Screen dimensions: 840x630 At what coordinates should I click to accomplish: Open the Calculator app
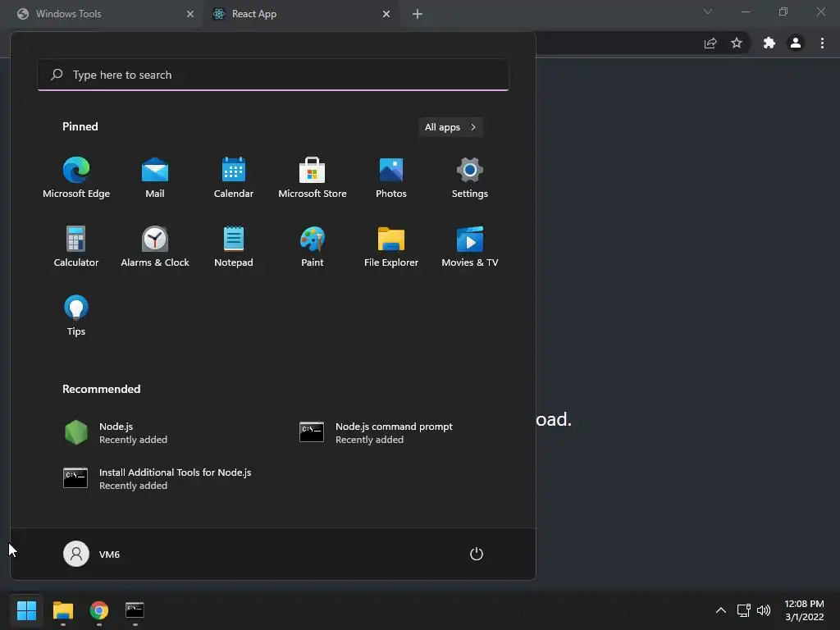76,247
